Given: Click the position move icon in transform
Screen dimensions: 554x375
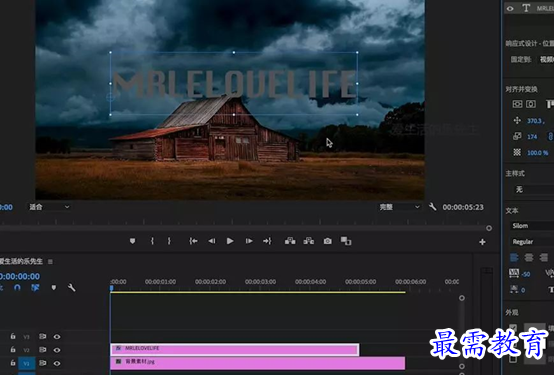Looking at the screenshot, I should (517, 121).
